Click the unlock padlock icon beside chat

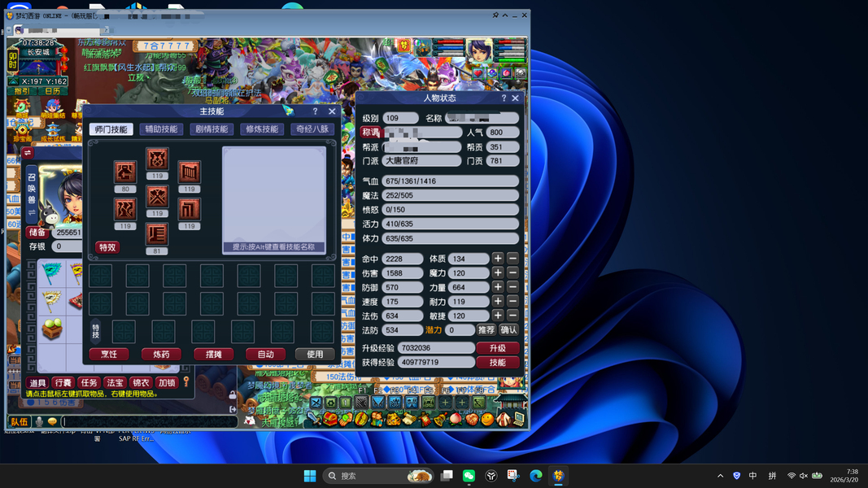tap(233, 395)
